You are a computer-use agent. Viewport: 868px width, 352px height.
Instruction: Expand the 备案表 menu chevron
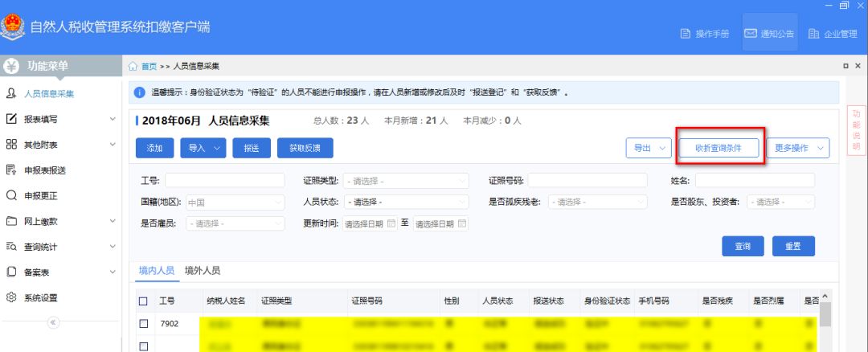coord(113,272)
